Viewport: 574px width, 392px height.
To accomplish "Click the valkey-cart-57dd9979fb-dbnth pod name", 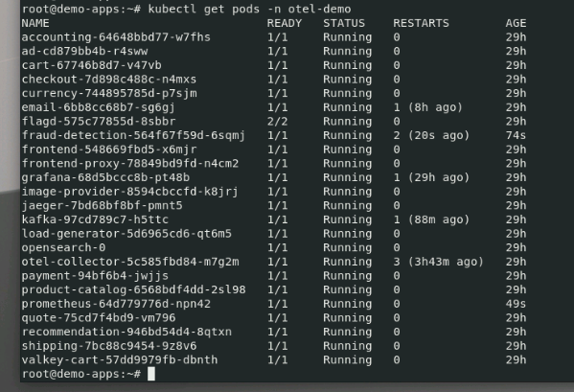I will click(120, 360).
